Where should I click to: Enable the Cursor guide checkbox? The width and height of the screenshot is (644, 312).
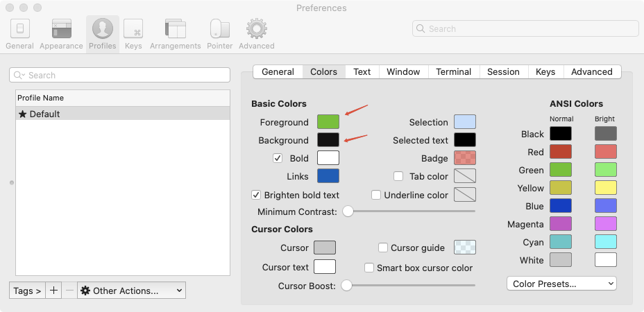[x=383, y=248]
